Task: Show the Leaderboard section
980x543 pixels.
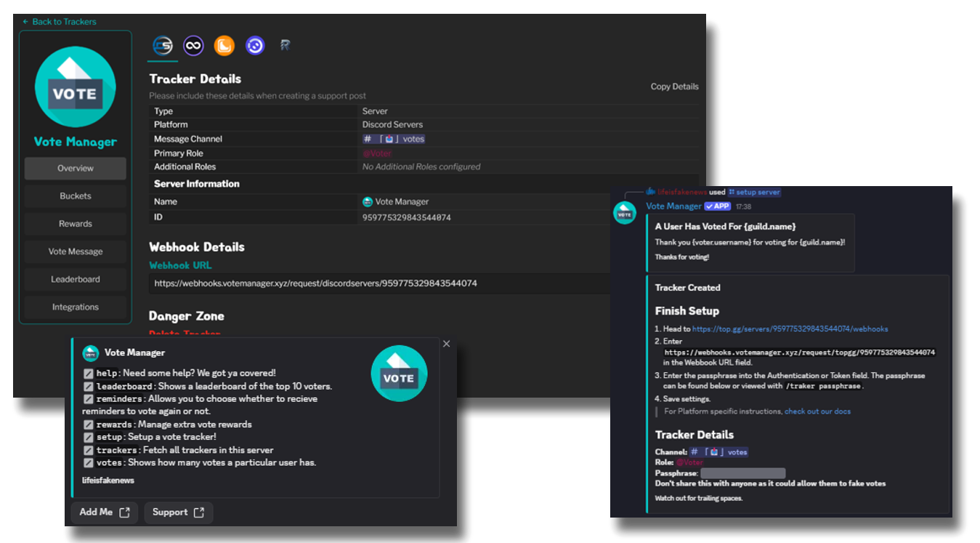Action: tap(76, 279)
